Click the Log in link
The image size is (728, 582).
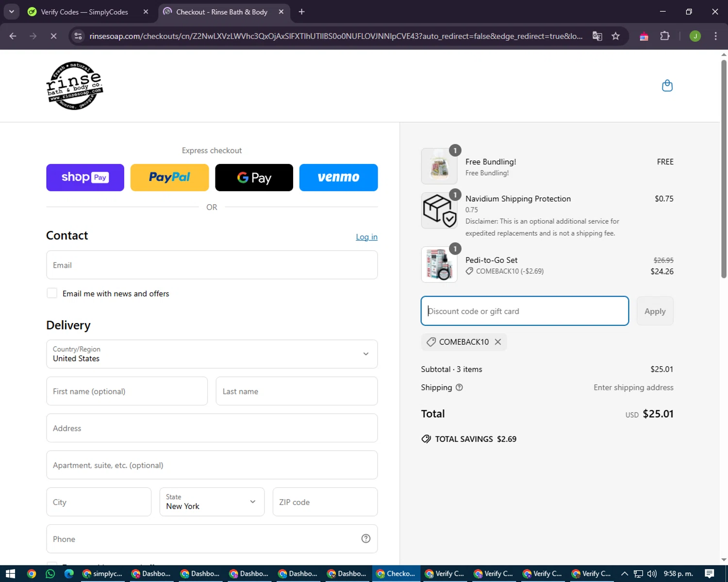tap(366, 237)
